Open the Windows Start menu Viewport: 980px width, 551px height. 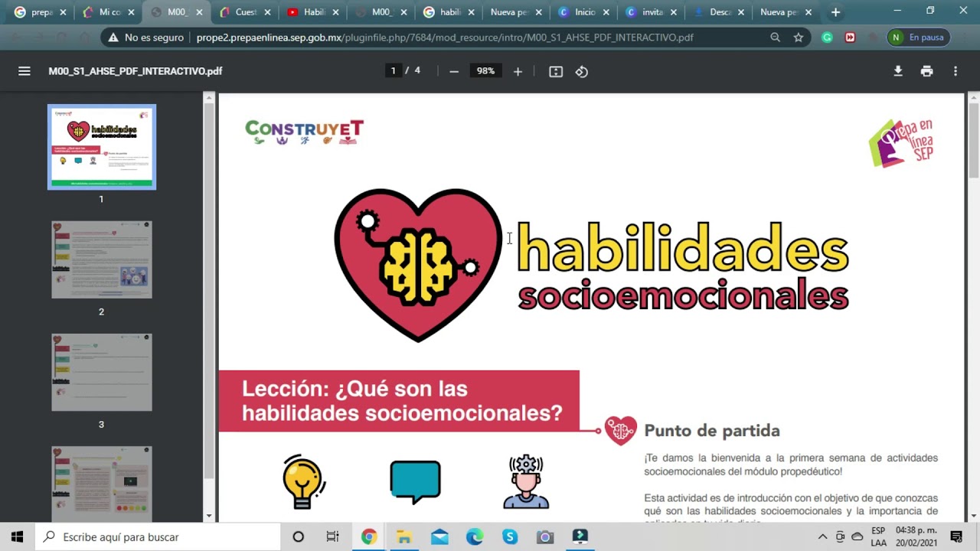(18, 537)
